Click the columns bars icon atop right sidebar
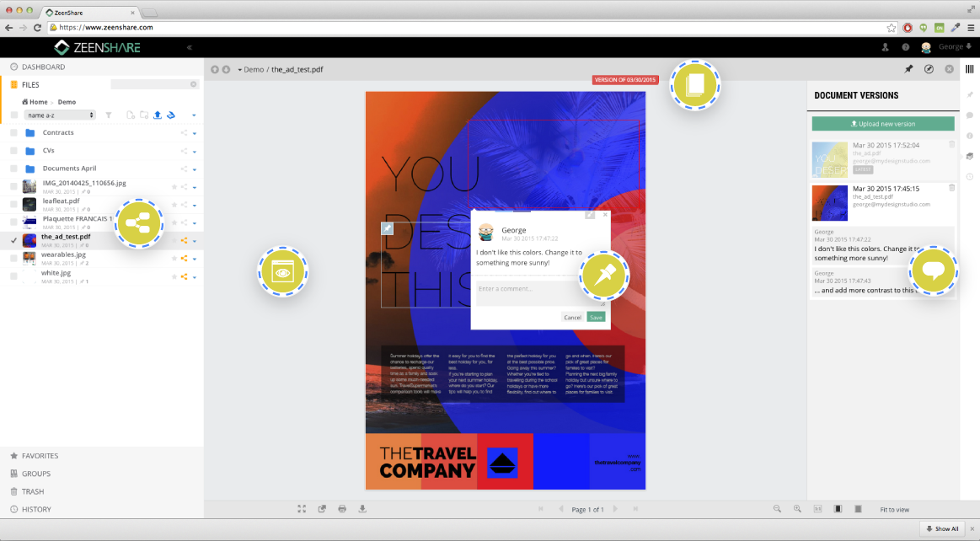This screenshot has height=541, width=980. coord(969,69)
